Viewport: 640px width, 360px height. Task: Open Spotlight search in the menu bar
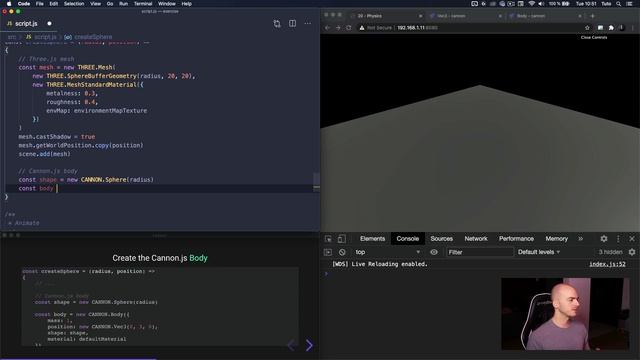(619, 4)
